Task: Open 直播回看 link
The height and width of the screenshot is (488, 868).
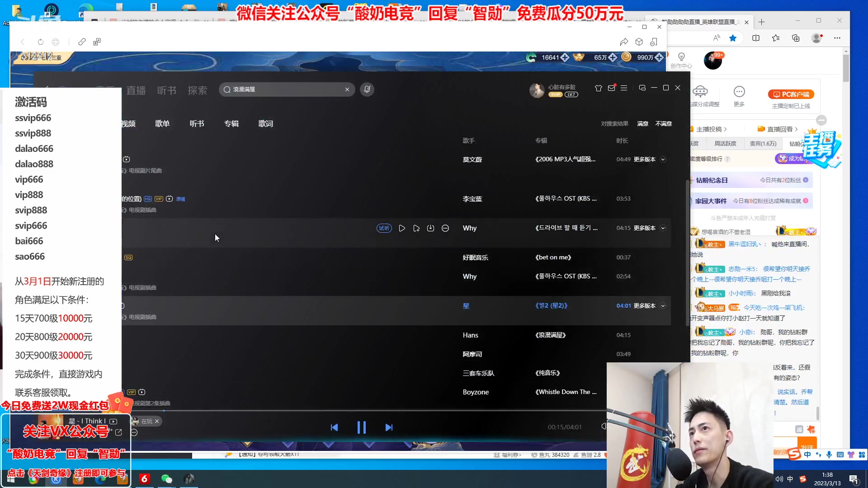Action: 778,129
